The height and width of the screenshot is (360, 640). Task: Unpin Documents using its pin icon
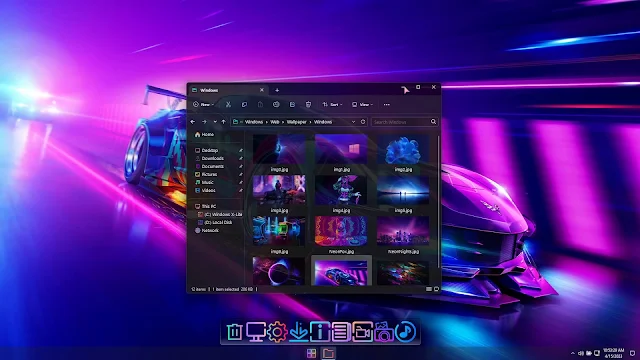[241, 167]
